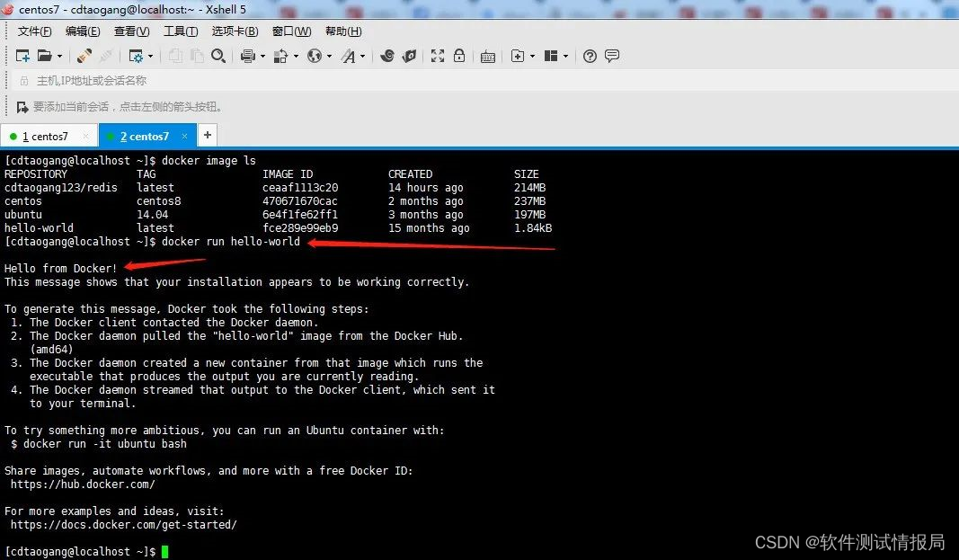
Task: Open the Help question mark icon
Action: [x=590, y=57]
